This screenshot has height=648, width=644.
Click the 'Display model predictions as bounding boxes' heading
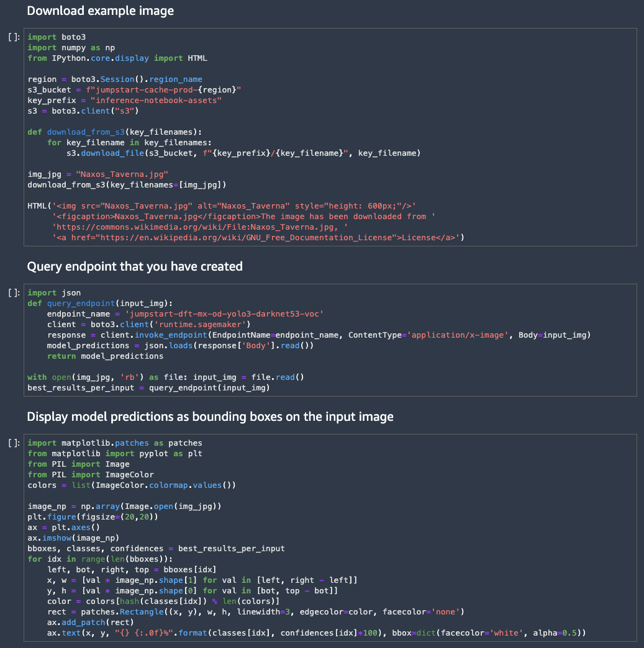click(x=210, y=416)
